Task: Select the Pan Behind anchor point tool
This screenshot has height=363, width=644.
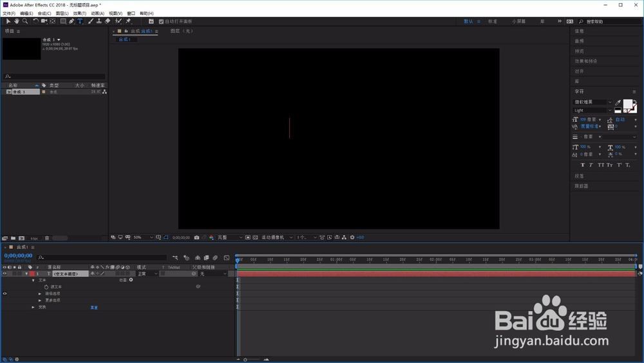Action: coord(53,21)
